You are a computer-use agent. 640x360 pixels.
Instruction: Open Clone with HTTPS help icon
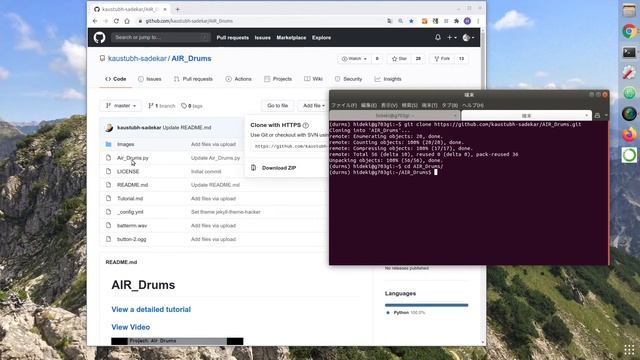coord(306,125)
